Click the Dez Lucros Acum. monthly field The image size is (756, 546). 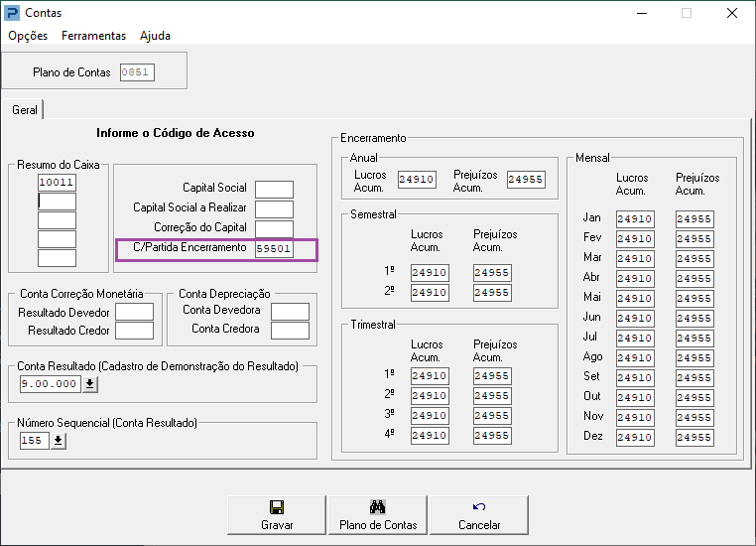pyautogui.click(x=634, y=438)
